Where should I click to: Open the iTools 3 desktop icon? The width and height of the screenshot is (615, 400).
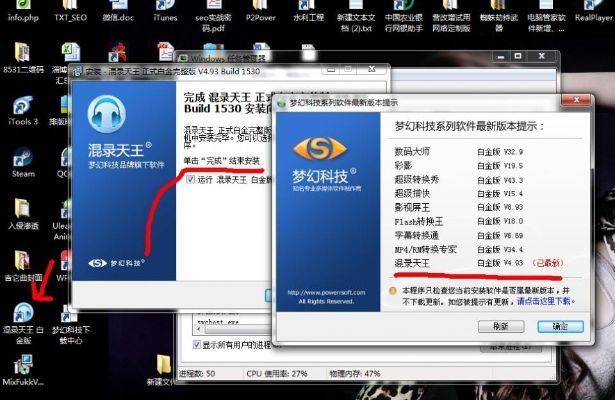(x=22, y=104)
